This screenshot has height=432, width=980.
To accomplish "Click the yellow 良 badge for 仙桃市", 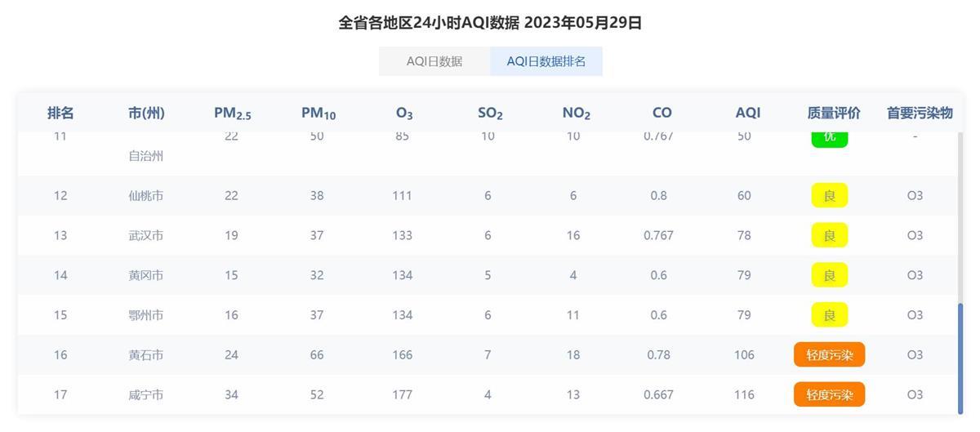I will coord(829,195).
